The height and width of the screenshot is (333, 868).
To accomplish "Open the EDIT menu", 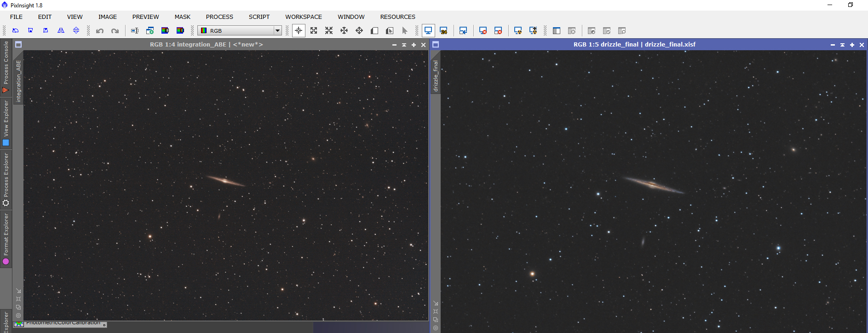I will click(45, 17).
